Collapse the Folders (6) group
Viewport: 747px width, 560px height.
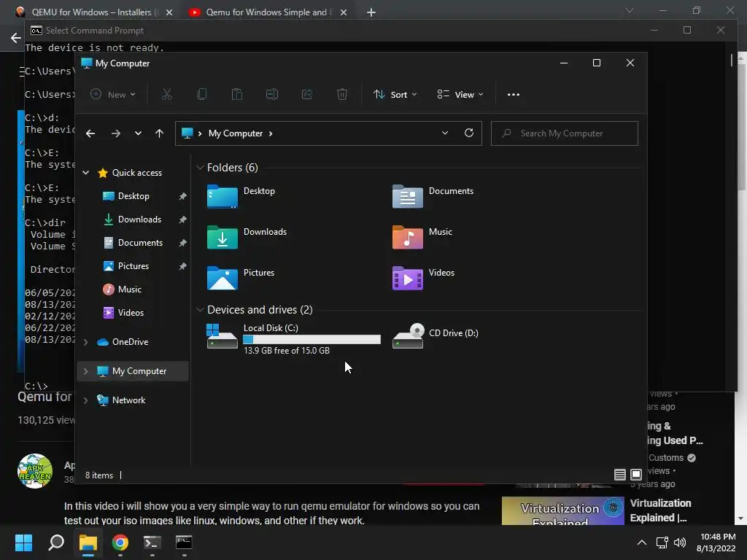pyautogui.click(x=200, y=168)
